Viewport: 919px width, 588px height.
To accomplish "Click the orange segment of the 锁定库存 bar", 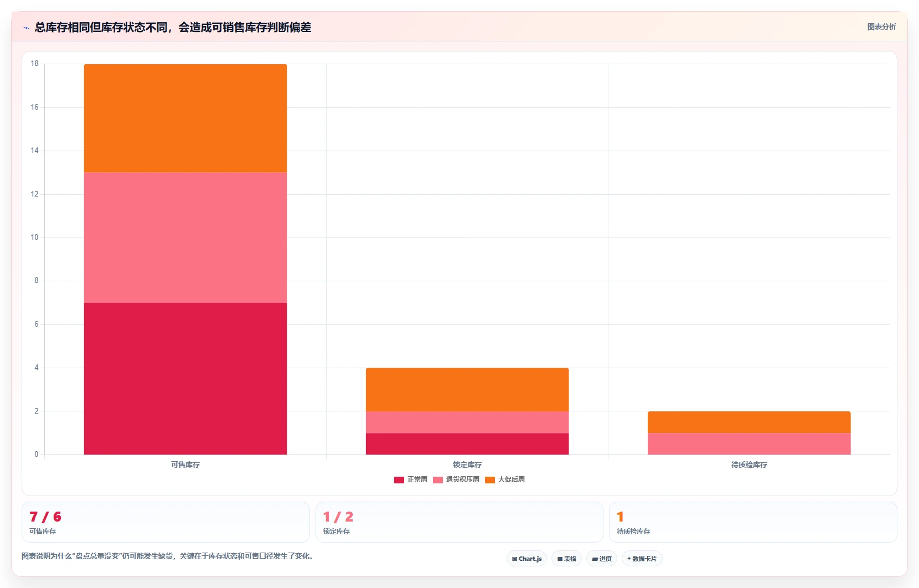I will (x=467, y=390).
